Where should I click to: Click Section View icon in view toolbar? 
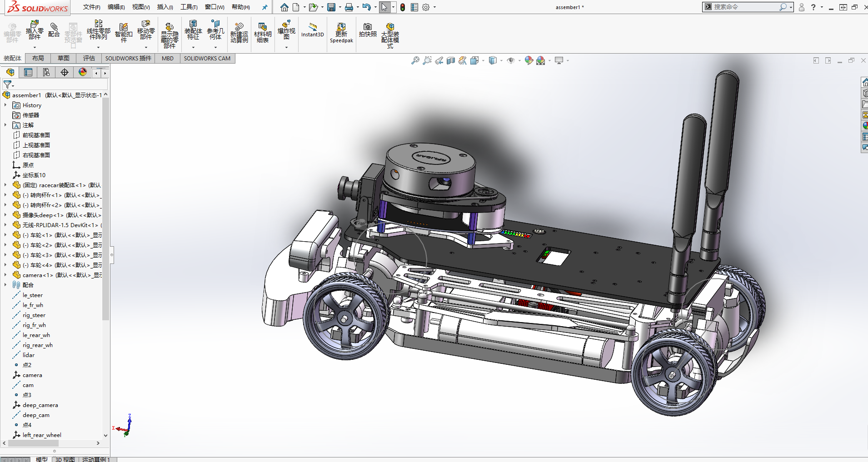pyautogui.click(x=451, y=60)
